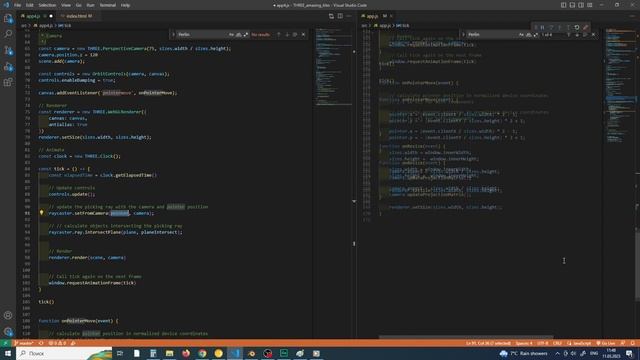Open Customize Layout in the title bar
This screenshot has height=360, width=640.
point(590,5)
